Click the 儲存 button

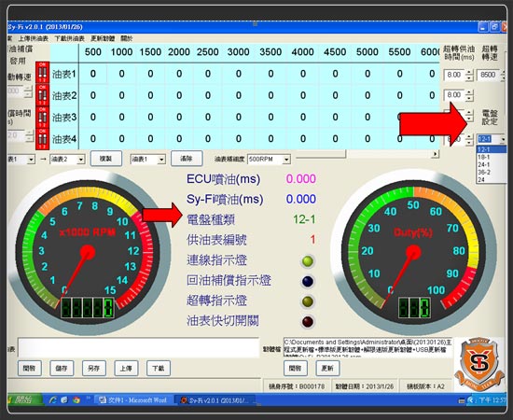[x=62, y=369]
